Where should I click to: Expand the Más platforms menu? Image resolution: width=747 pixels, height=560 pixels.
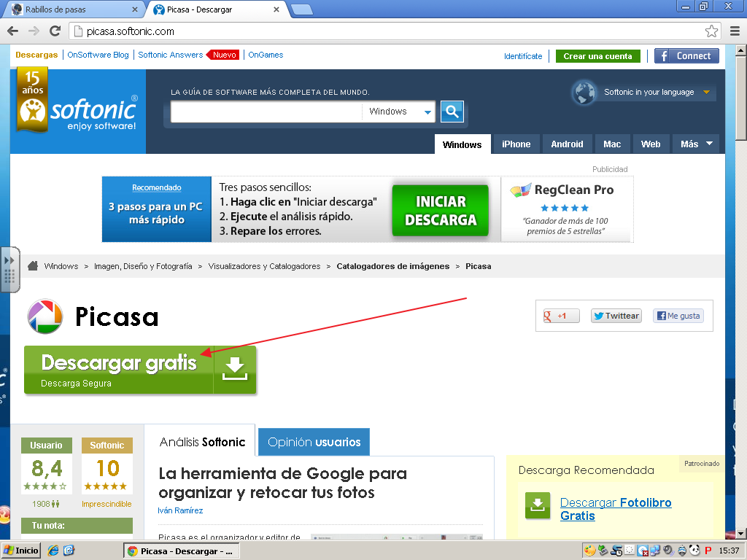tap(696, 144)
